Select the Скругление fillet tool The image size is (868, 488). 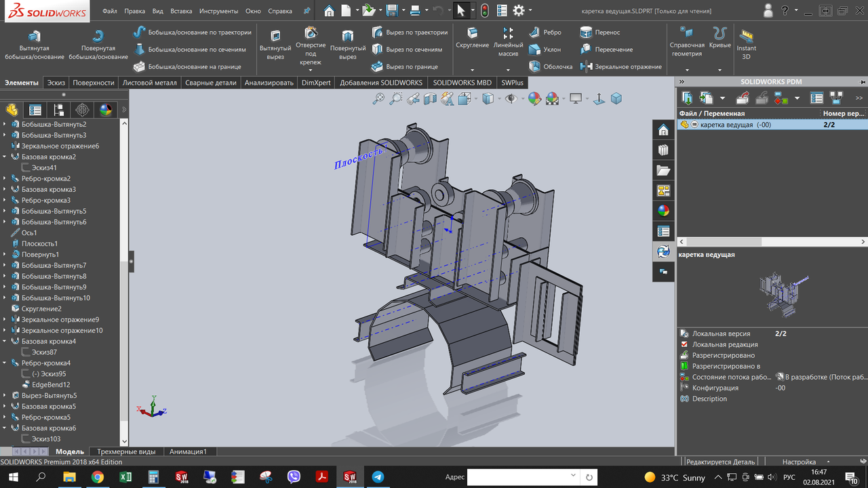(473, 38)
